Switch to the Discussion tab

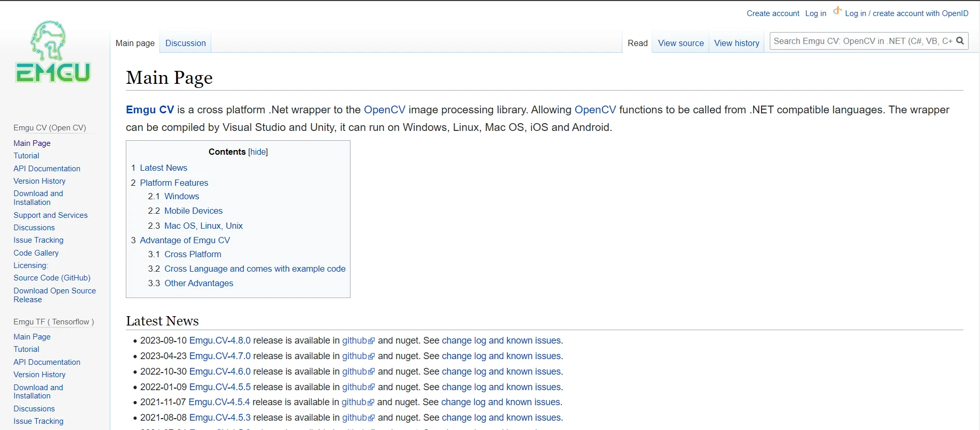tap(185, 43)
